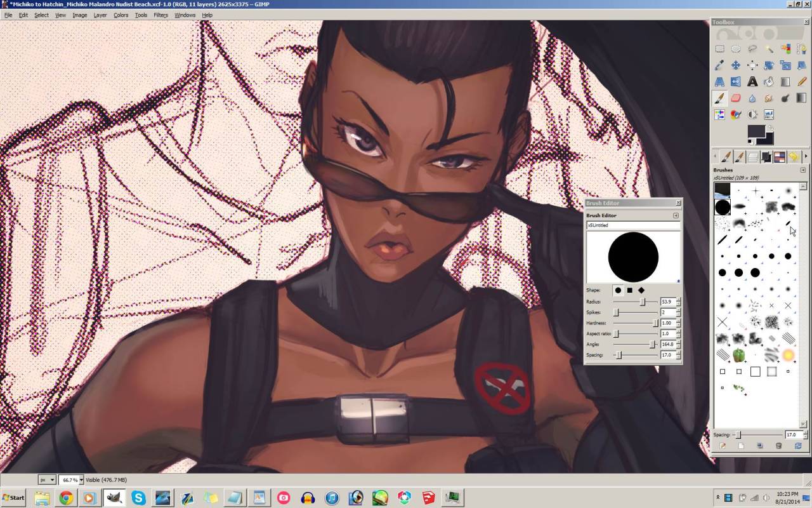Show next dock tabs with right arrow

(806, 156)
